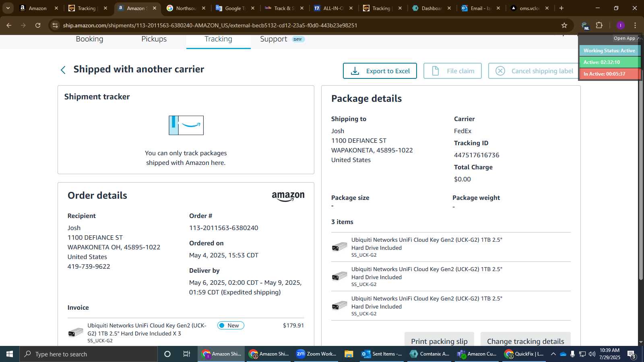
Task: Click the phone number 419-739-9622
Action: coord(89,267)
